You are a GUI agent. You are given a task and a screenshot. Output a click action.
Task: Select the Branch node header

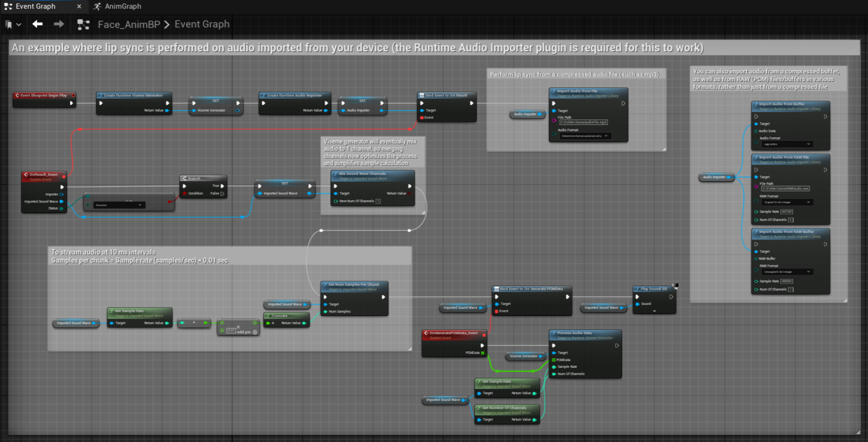(x=203, y=178)
